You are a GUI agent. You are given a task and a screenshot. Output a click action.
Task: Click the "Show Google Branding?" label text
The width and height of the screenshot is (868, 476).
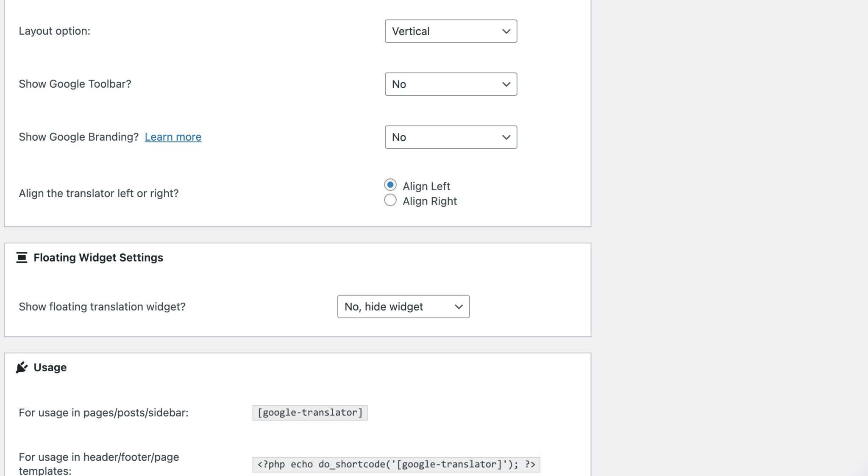pyautogui.click(x=78, y=137)
